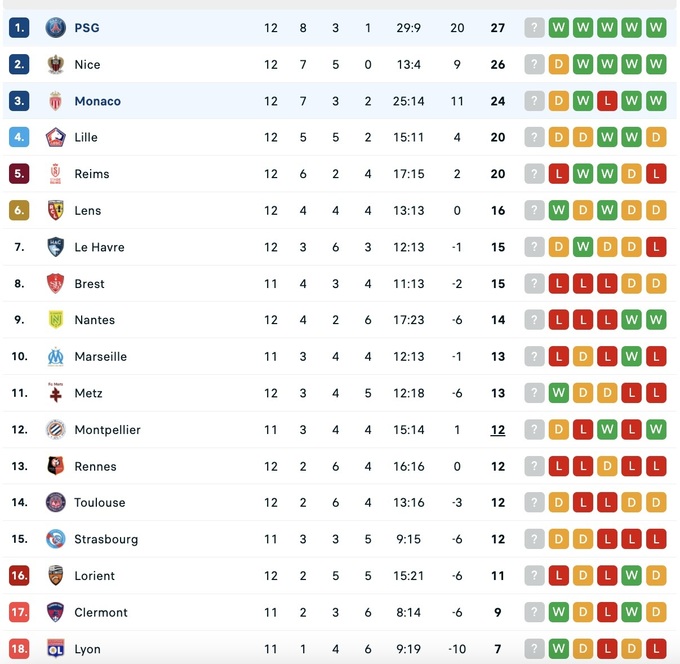
Task: Click Nice's orange D draw badge
Action: click(x=559, y=65)
